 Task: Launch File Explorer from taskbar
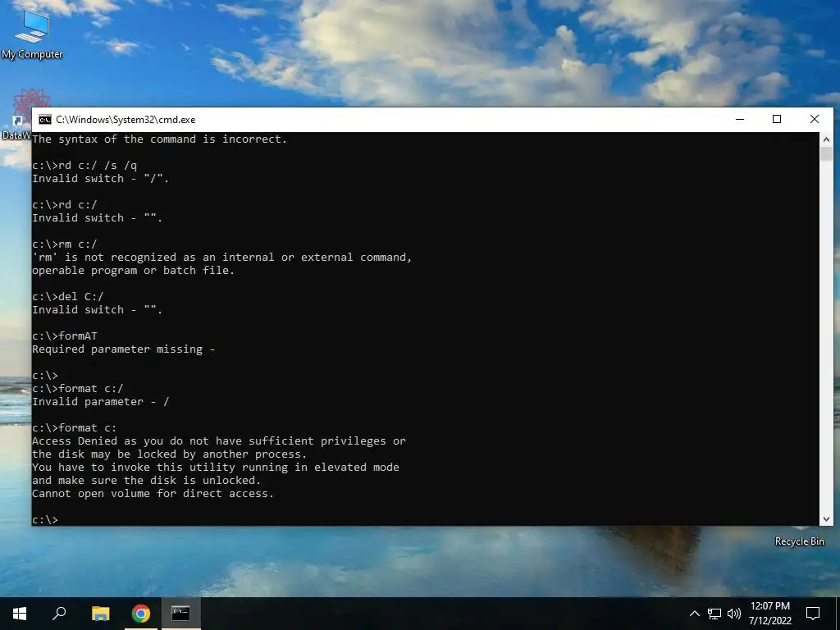(100, 614)
